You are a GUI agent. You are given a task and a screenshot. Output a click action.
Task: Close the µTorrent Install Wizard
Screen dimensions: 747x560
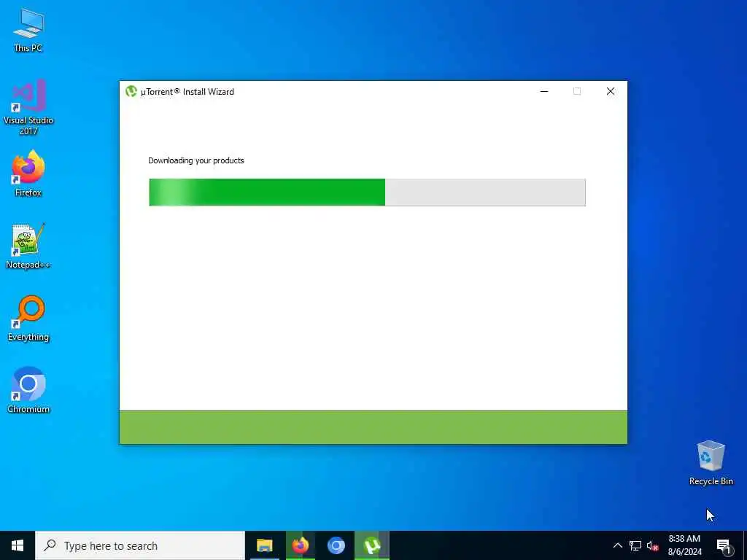[x=611, y=91]
